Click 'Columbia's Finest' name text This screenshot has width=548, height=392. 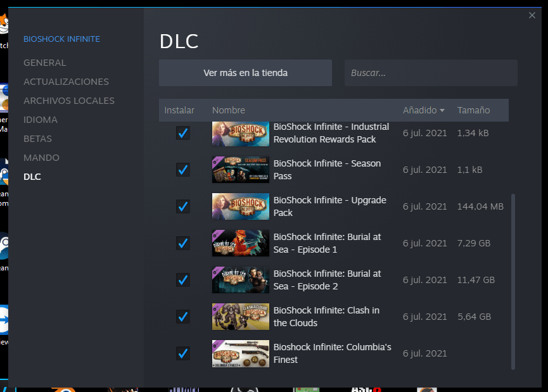pos(333,353)
